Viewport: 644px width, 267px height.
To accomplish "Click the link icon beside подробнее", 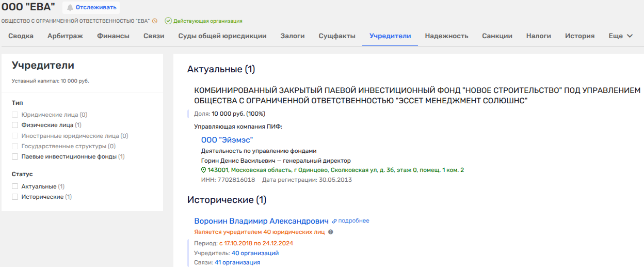I will coord(334,221).
